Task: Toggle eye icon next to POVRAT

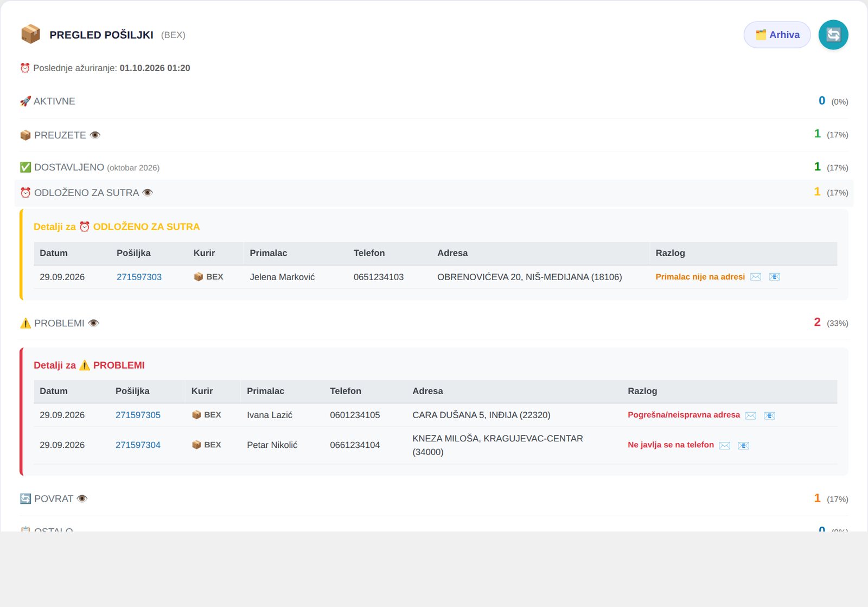Action: tap(82, 498)
